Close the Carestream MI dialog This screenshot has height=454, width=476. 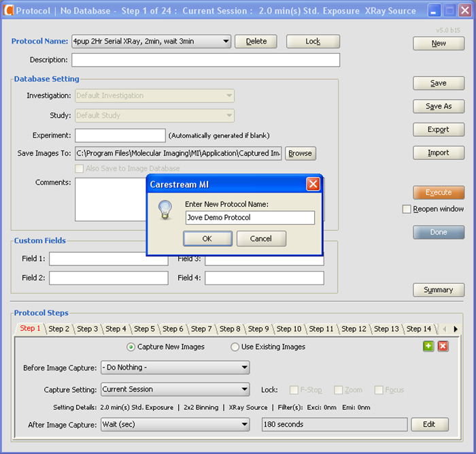pos(313,184)
